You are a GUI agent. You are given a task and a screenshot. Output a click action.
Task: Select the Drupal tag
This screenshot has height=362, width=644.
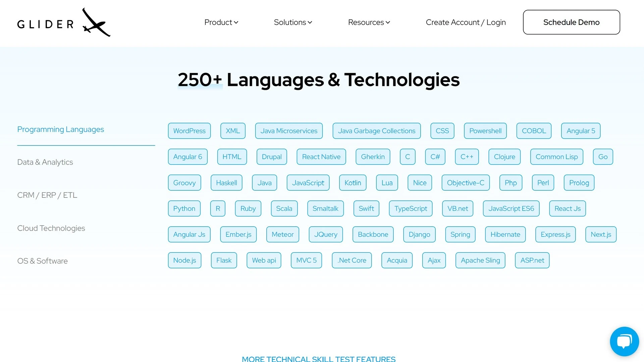click(x=272, y=157)
